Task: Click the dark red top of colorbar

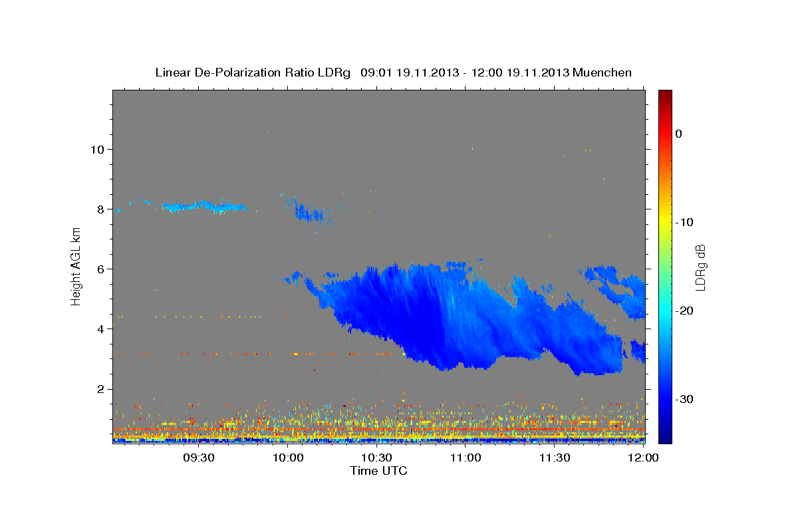Action: [665, 95]
